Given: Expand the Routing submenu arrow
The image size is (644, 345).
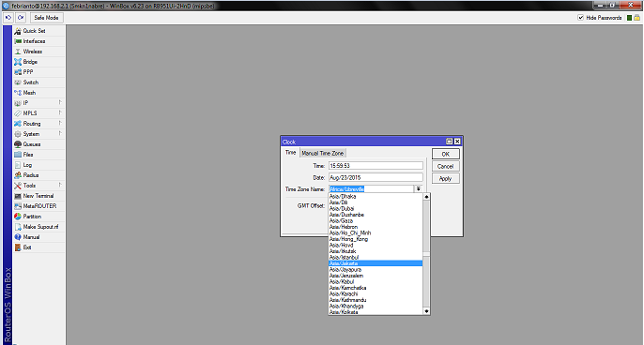Looking at the screenshot, I should [60, 123].
